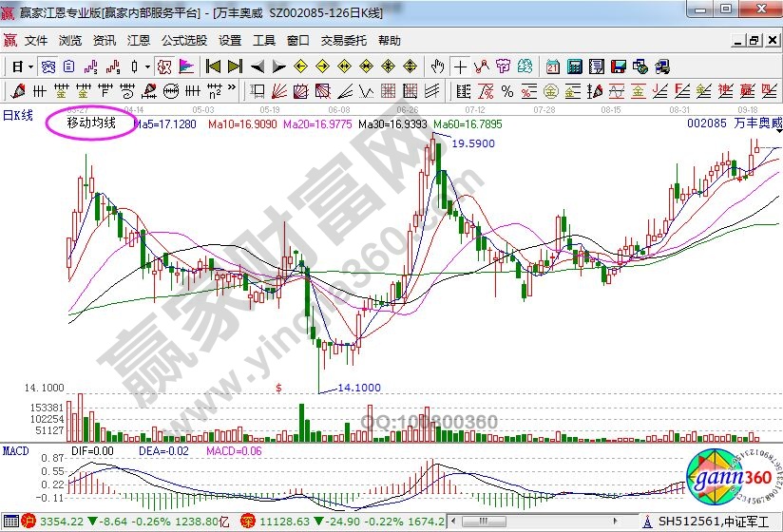Open the 公式选股 menu
This screenshot has height=532, width=783.
pos(183,41)
